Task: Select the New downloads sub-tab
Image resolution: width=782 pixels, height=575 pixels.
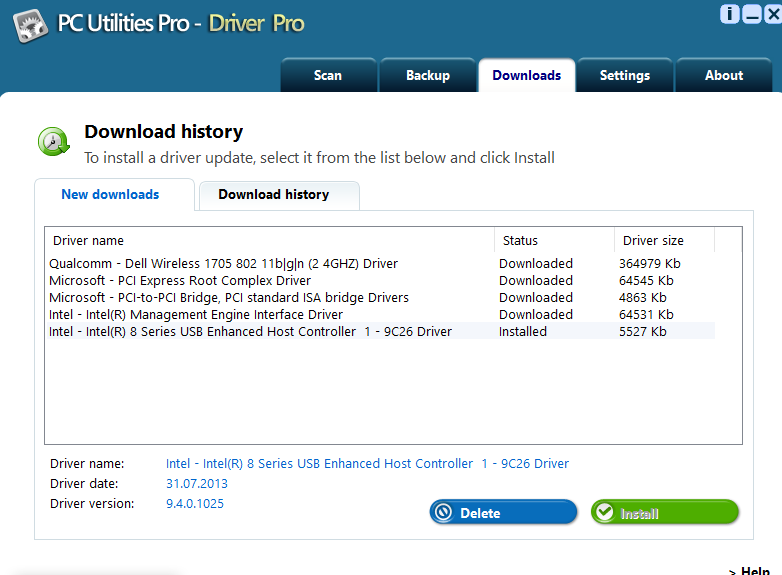Action: (x=110, y=195)
